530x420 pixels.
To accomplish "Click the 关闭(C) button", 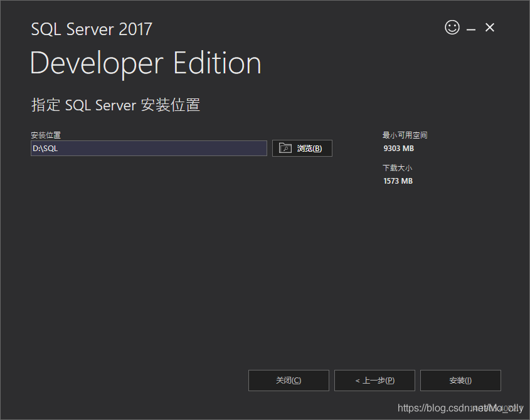I will pos(289,381).
